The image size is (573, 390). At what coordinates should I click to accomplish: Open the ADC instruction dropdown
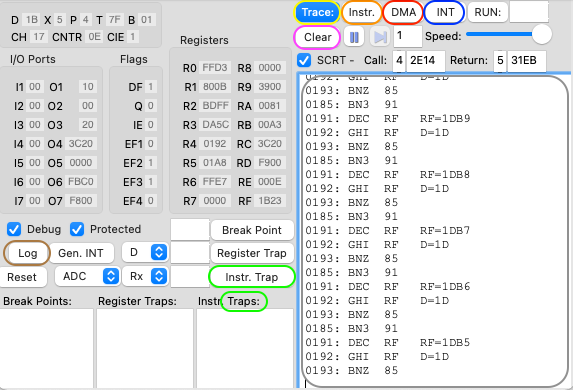tap(87, 276)
